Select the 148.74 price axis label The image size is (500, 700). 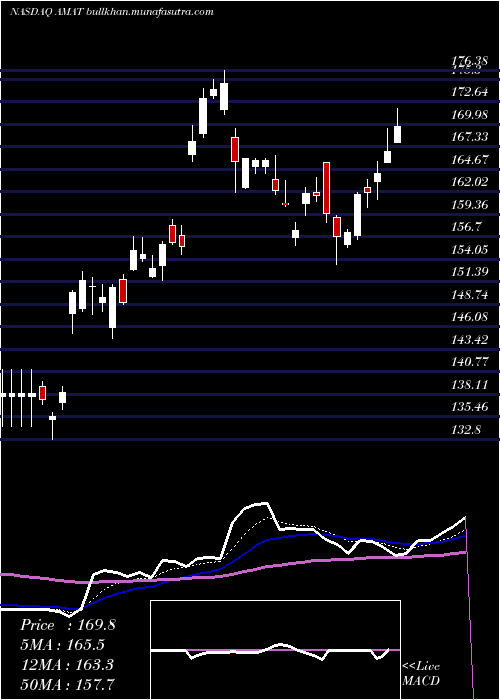pyautogui.click(x=468, y=295)
